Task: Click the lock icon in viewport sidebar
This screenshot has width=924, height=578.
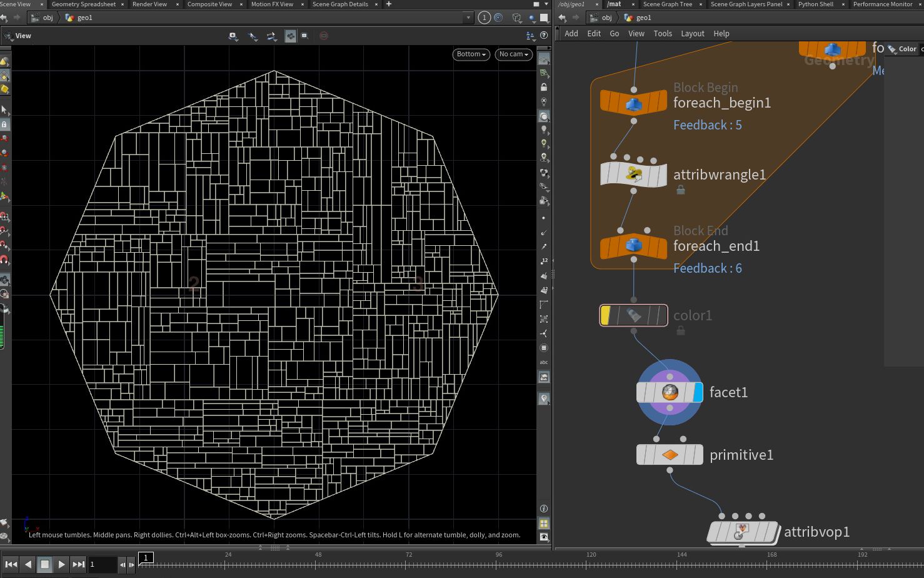Action: click(x=544, y=87)
